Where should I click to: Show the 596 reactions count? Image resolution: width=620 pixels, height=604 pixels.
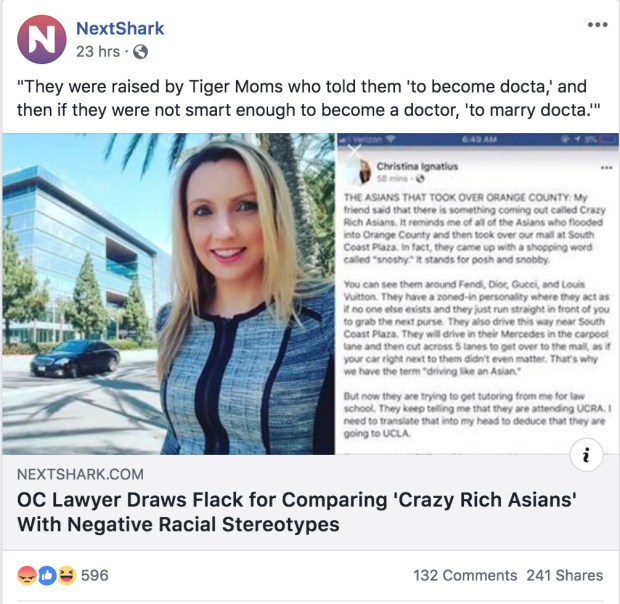[x=94, y=576]
